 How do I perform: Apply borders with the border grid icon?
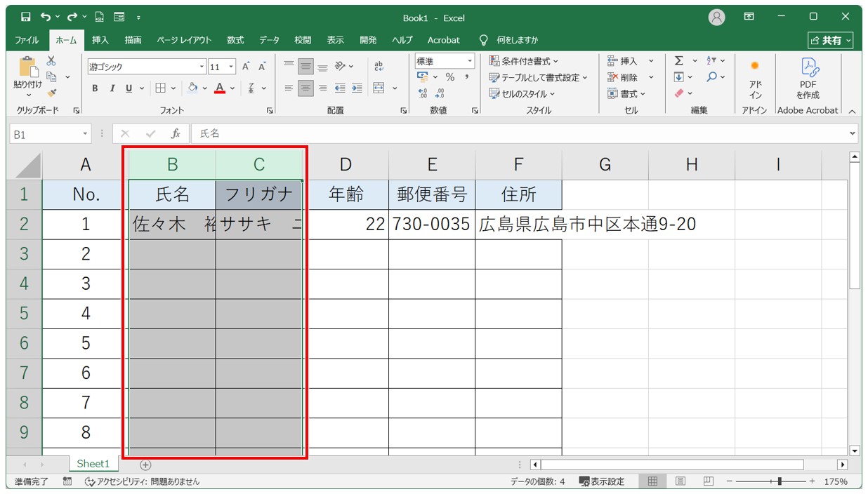pyautogui.click(x=160, y=88)
